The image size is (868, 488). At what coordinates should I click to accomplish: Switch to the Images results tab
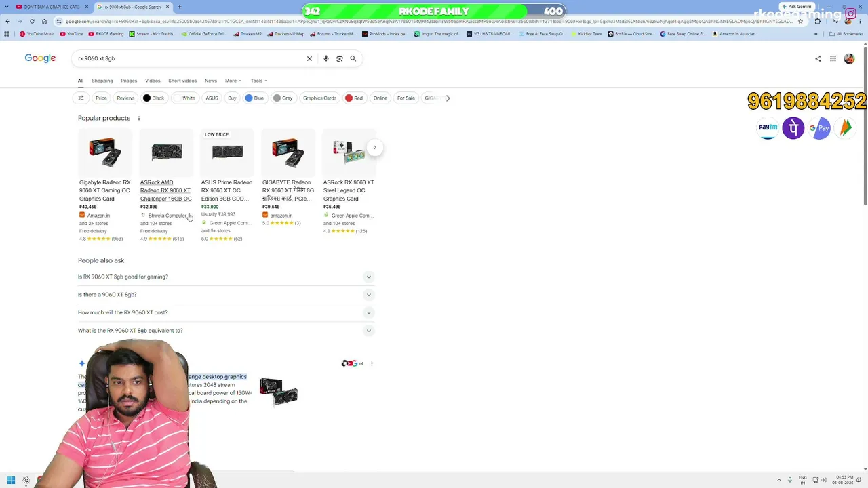[129, 81]
